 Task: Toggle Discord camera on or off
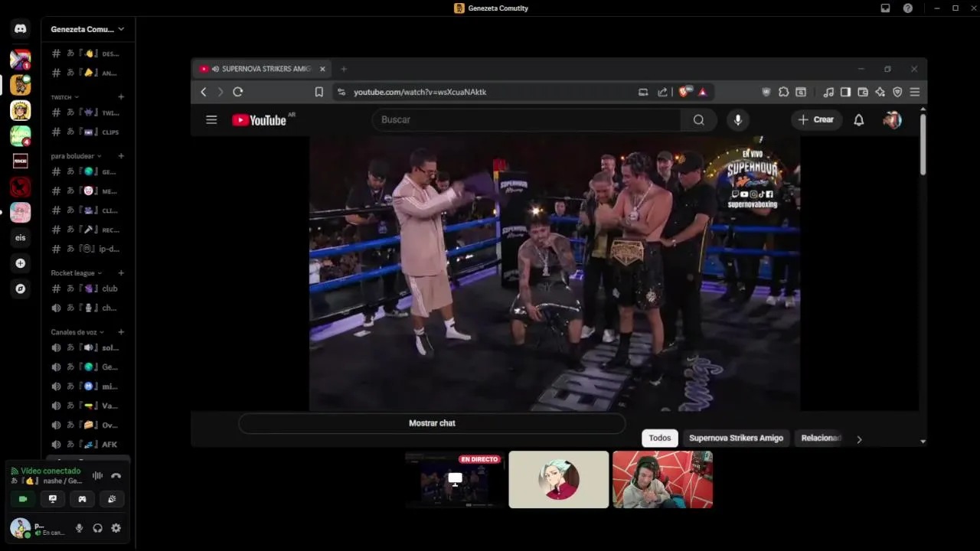tap(23, 499)
